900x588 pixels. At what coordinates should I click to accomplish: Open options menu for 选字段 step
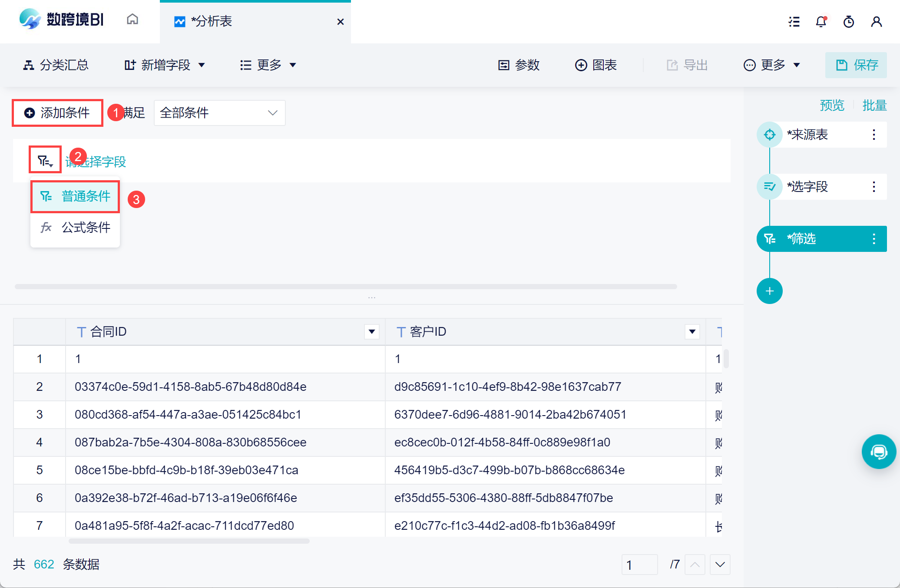[874, 187]
